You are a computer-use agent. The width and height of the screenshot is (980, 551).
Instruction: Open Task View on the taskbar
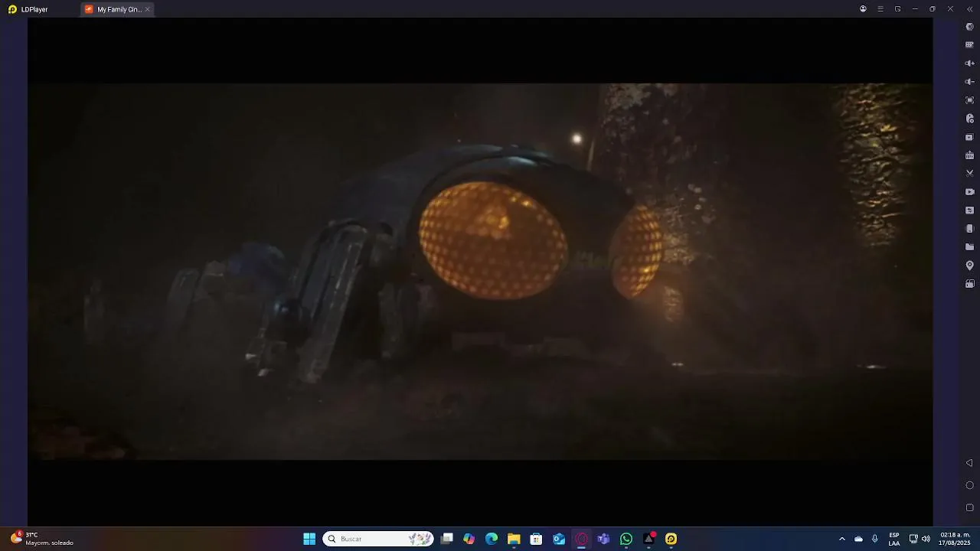point(447,539)
